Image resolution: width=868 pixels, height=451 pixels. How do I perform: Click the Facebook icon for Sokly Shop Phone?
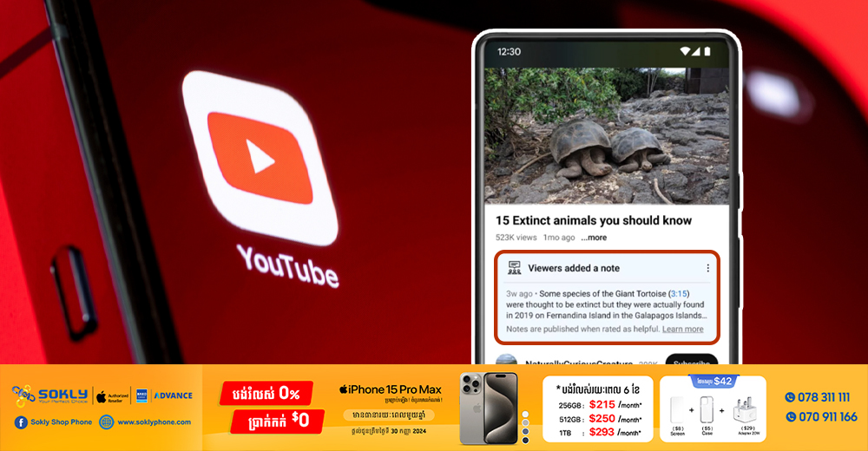20,422
